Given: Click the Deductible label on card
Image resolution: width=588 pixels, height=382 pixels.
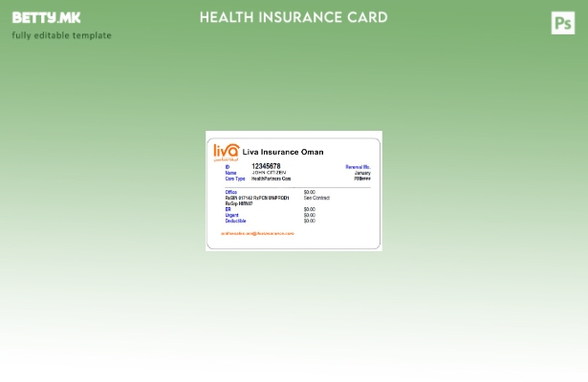Looking at the screenshot, I should (x=235, y=221).
